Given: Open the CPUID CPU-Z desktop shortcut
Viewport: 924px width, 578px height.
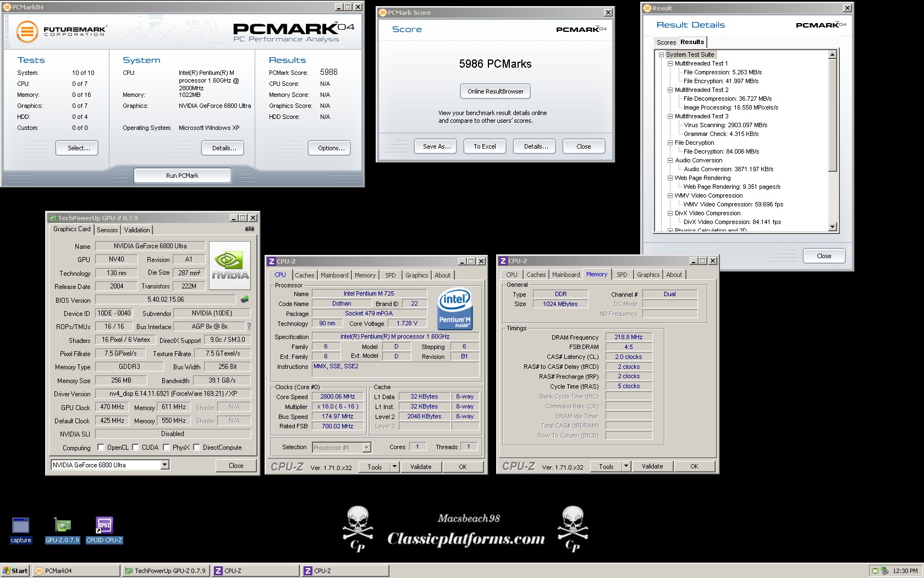Looking at the screenshot, I should (104, 531).
